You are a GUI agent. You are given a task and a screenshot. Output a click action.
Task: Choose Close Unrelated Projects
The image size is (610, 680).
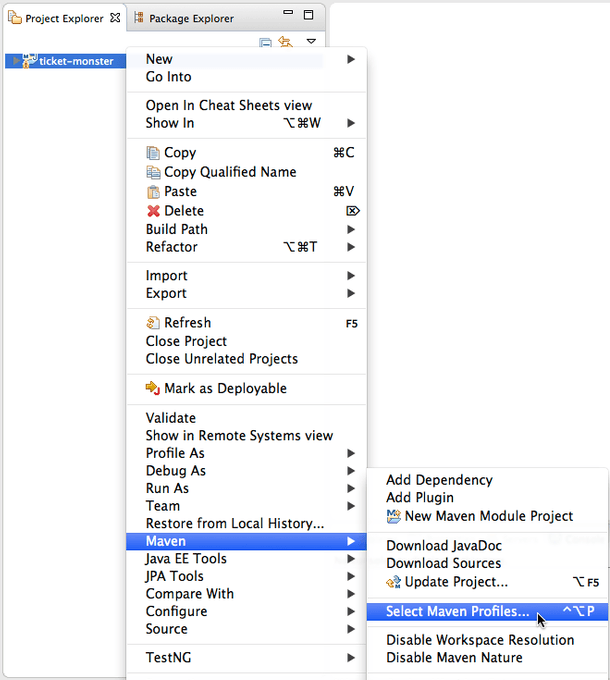pyautogui.click(x=221, y=359)
